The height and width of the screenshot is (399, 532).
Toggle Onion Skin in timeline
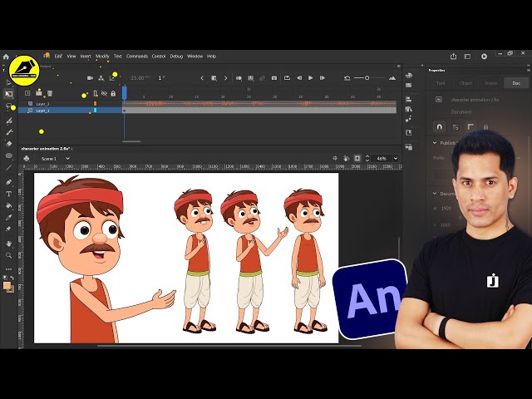point(239,78)
